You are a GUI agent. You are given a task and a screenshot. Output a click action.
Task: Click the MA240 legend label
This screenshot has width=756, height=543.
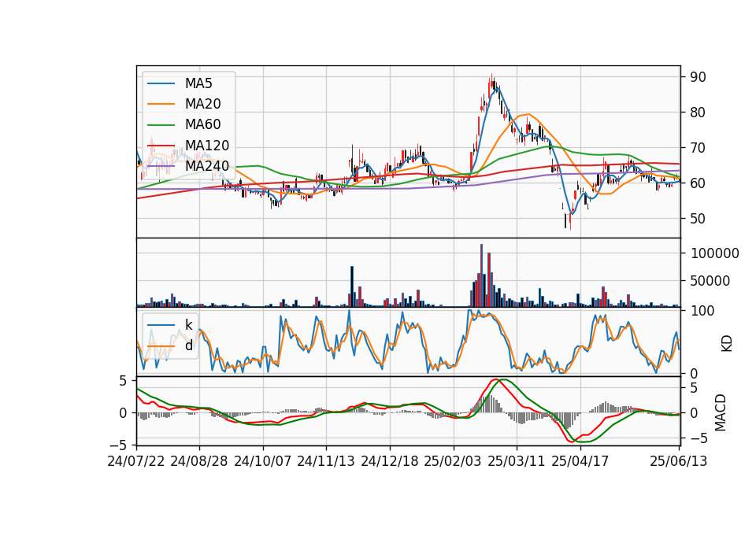(x=207, y=166)
